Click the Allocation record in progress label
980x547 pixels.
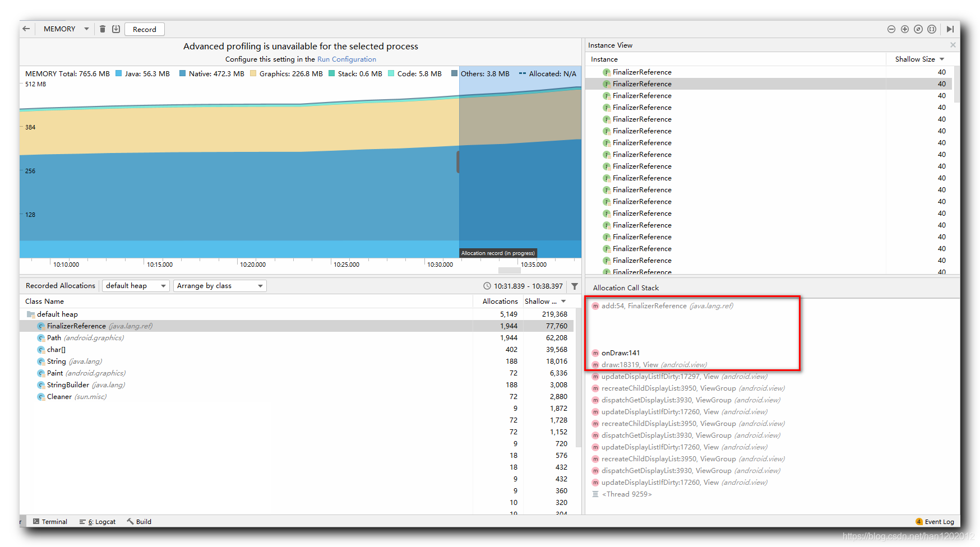click(x=498, y=253)
